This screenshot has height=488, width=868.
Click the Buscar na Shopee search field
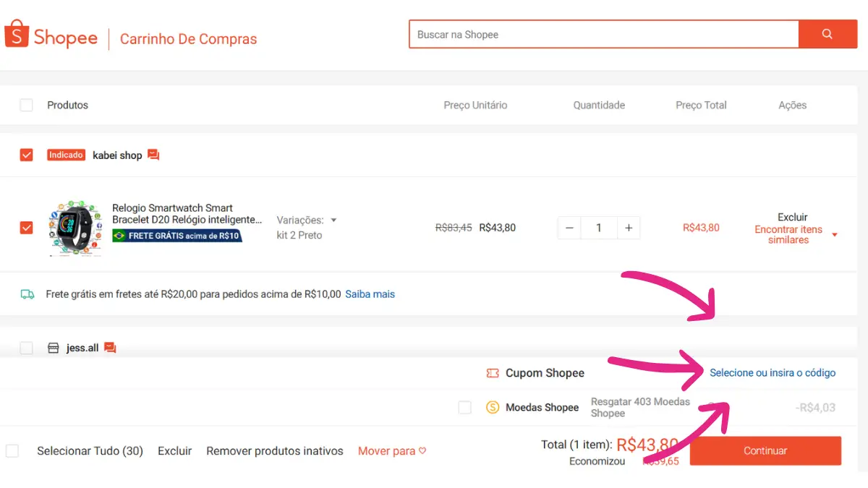[x=604, y=35]
